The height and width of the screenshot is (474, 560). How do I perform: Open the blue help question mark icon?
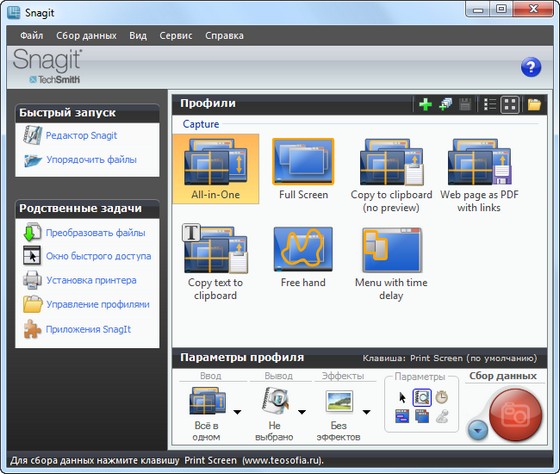tap(531, 67)
